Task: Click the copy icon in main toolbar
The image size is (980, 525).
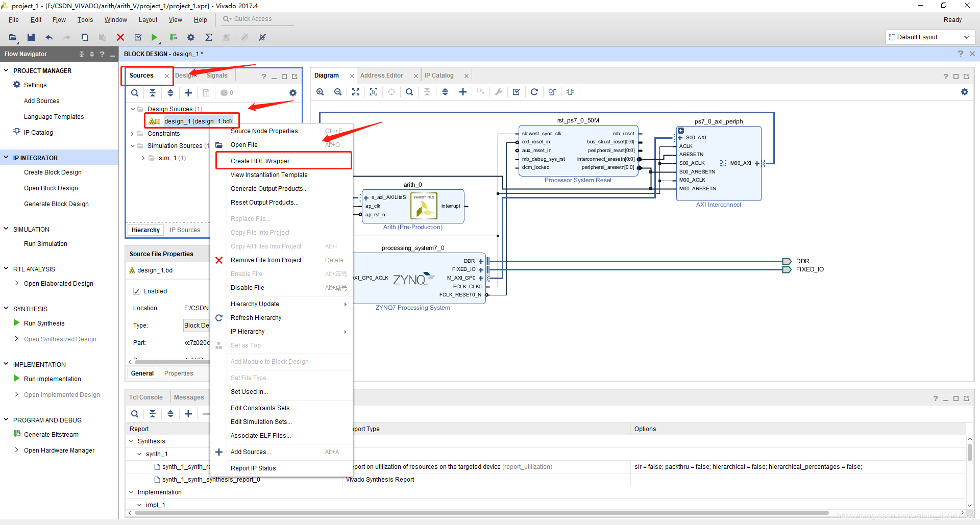Action: [x=85, y=37]
